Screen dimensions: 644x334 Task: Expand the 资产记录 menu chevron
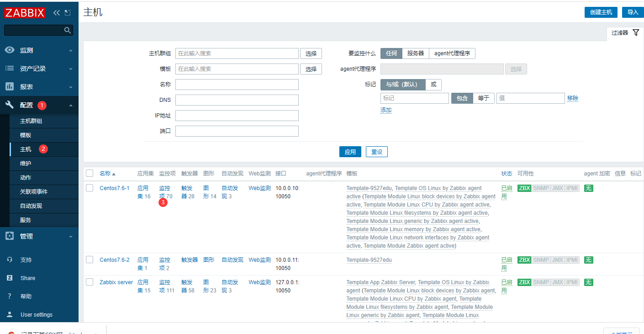(71, 69)
